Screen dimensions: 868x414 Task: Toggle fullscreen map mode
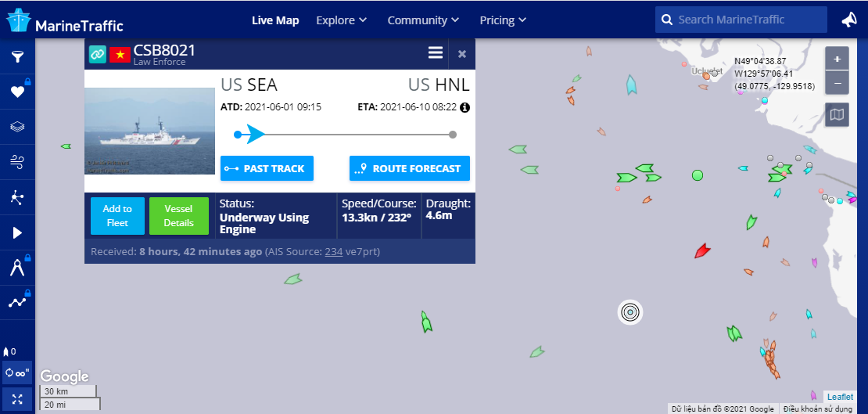17,398
